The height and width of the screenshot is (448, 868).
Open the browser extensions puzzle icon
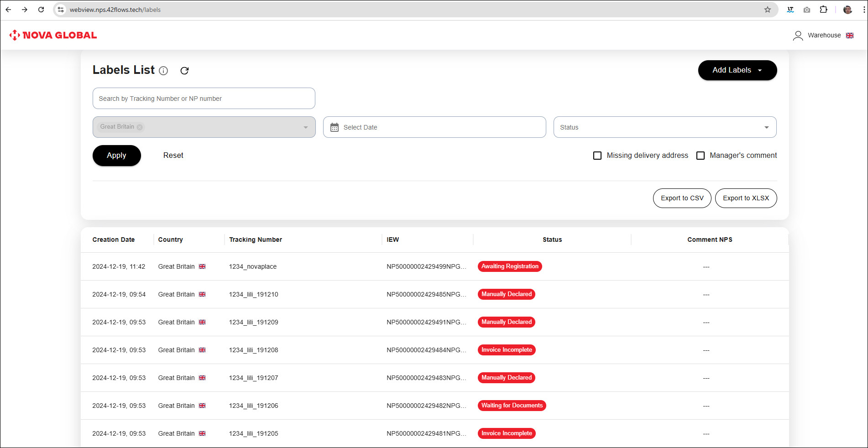823,10
